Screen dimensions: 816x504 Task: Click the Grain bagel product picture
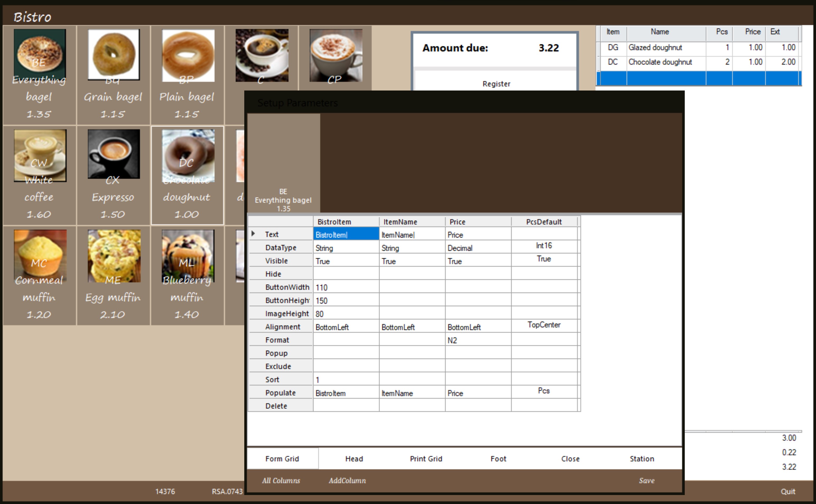pos(114,54)
